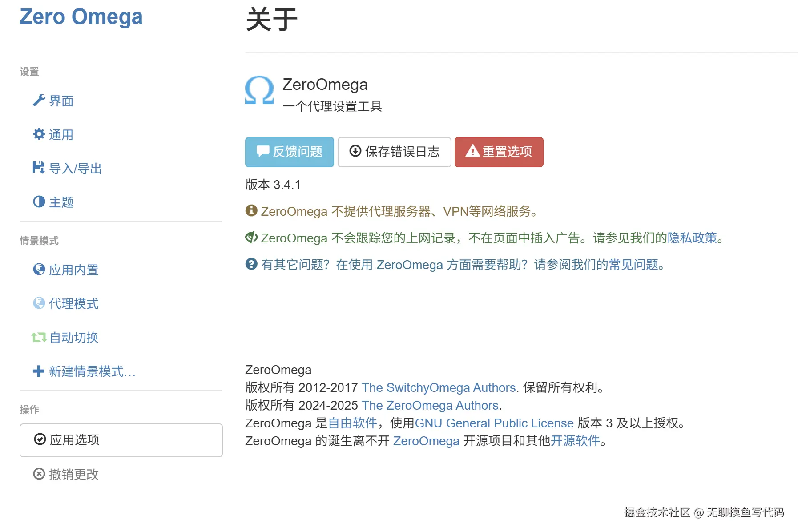Image resolution: width=798 pixels, height=532 pixels.
Task: Open the ZeroOmega open-source project link
Action: [x=426, y=441]
